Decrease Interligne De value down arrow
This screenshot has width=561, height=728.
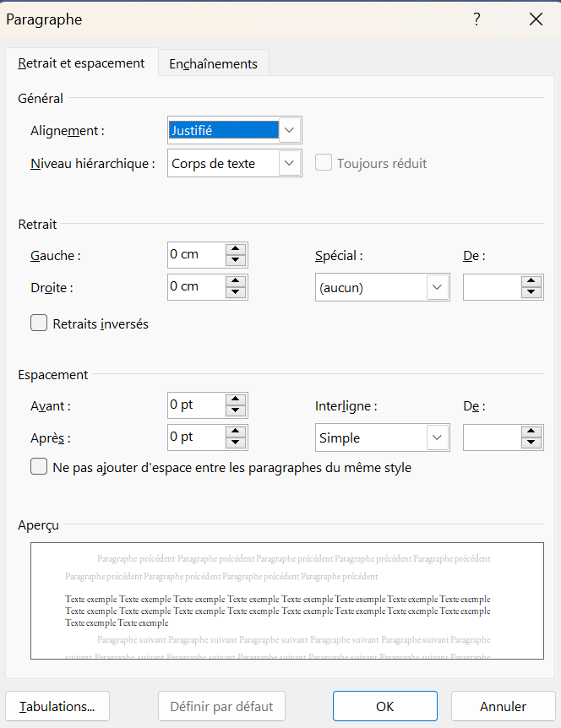click(531, 443)
